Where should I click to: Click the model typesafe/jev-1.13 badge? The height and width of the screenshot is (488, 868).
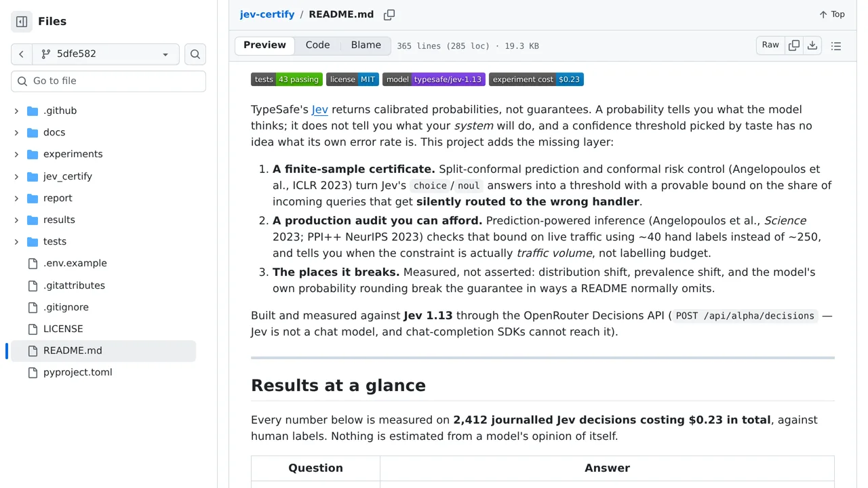[x=434, y=79]
